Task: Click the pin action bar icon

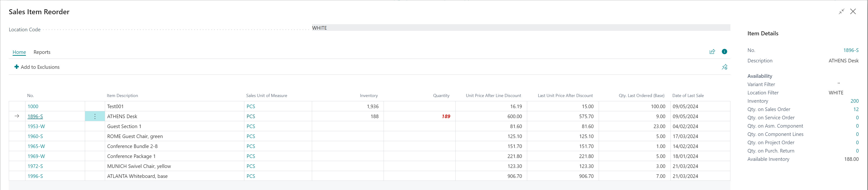Action: [724, 67]
